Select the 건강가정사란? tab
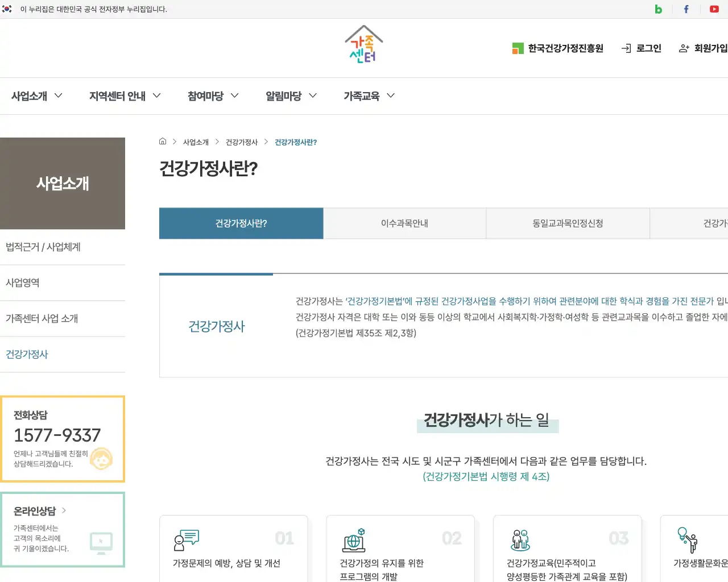728x582 pixels. point(241,223)
